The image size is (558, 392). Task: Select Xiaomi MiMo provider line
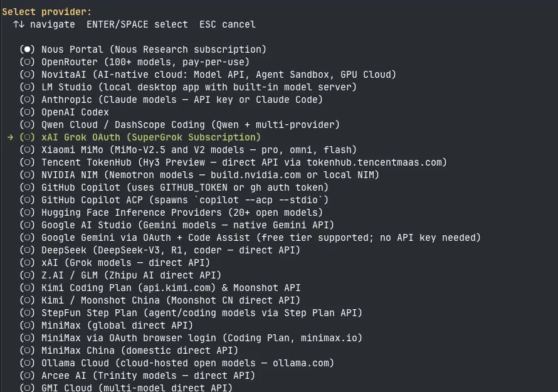(x=188, y=150)
